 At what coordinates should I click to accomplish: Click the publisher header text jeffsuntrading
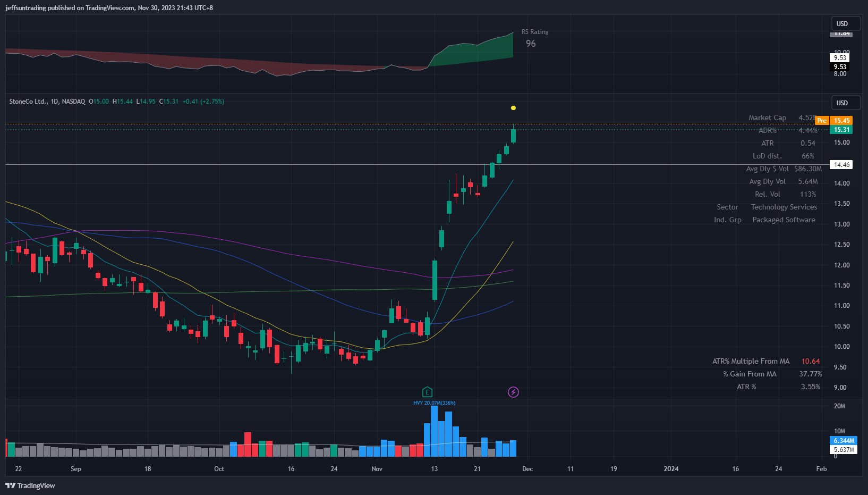pos(25,8)
